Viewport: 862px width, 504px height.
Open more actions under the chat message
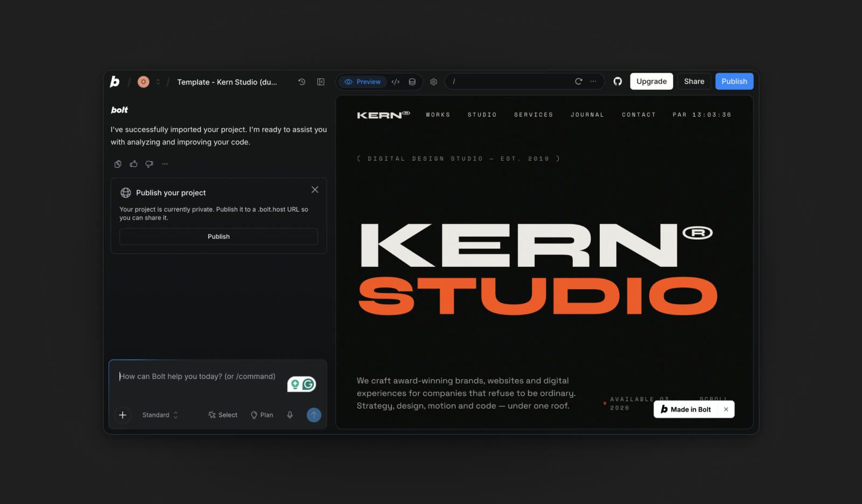pyautogui.click(x=165, y=164)
